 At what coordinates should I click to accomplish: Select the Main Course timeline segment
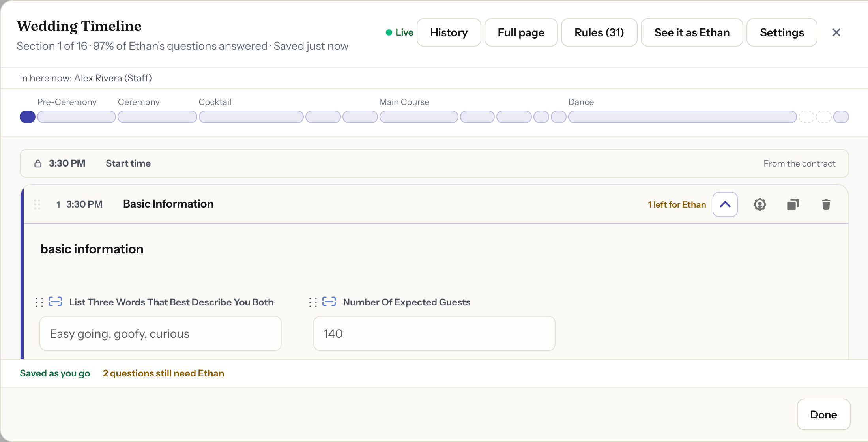coord(419,117)
